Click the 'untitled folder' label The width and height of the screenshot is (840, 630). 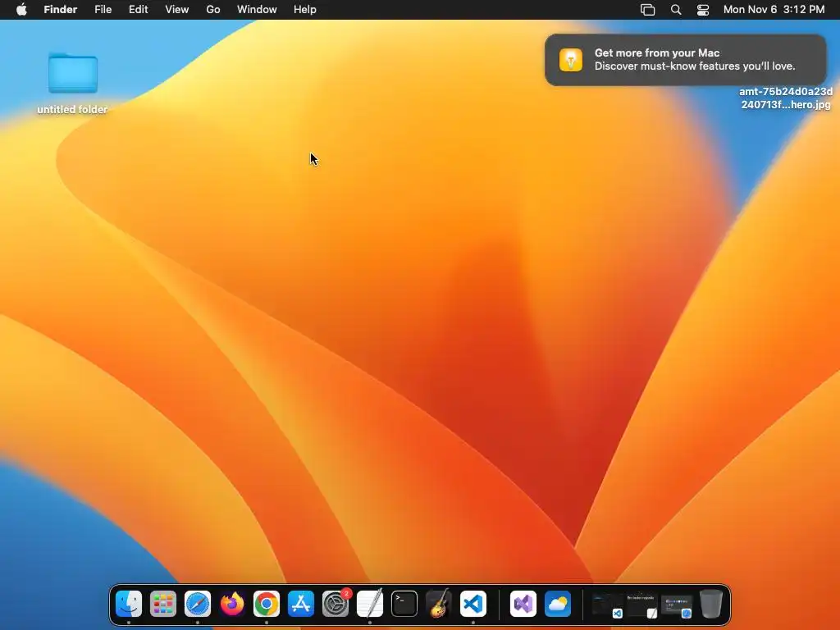point(72,109)
